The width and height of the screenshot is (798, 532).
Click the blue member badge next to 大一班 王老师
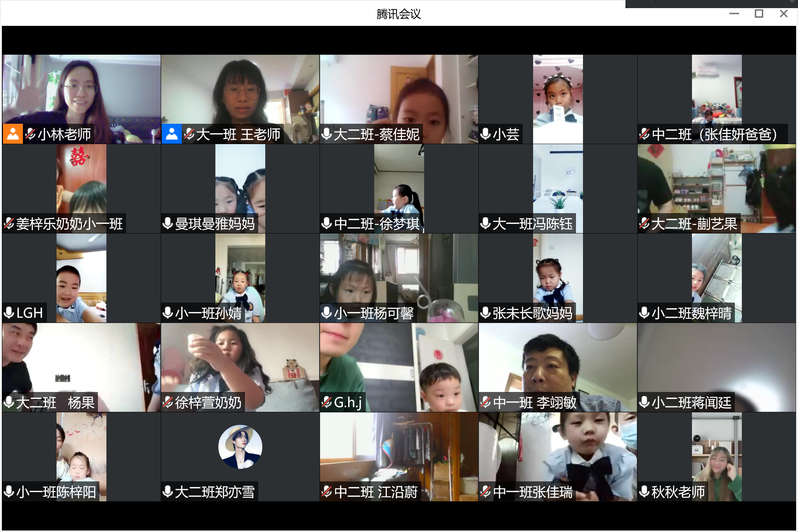tap(172, 134)
